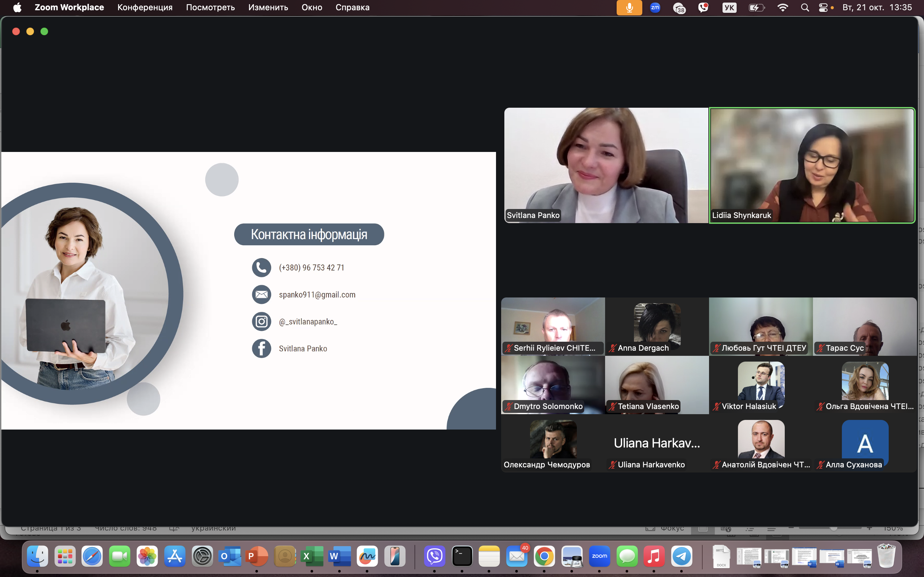
Task: Select Svitlana Panko's video tile
Action: (x=606, y=165)
